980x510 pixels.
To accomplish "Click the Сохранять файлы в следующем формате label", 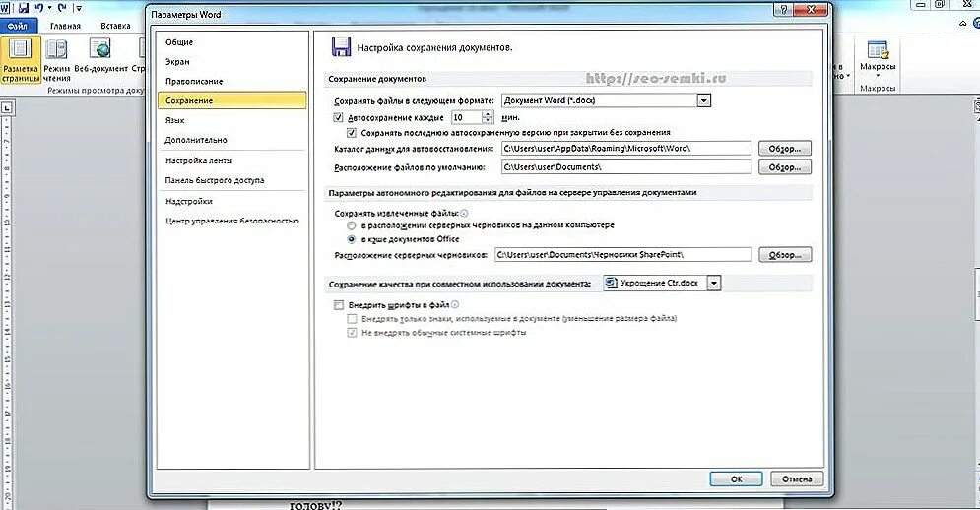I will [x=414, y=101].
